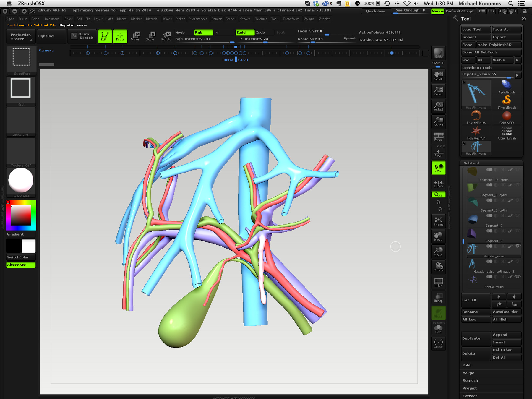Activate the Frame icon in the right shelf
This screenshot has height=399, width=532.
click(438, 220)
